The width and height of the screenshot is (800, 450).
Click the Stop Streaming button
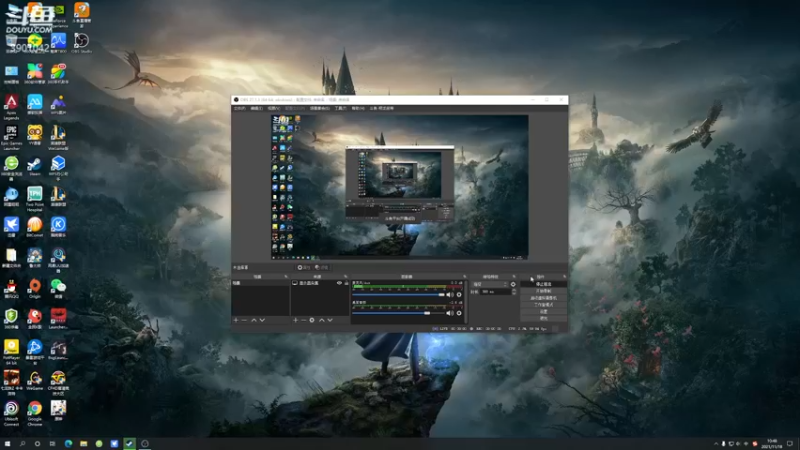543,284
